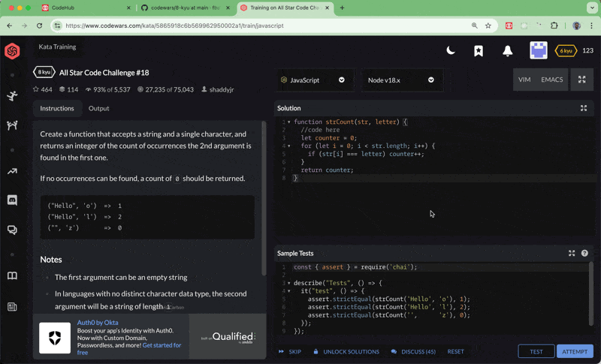Toggle dark mode moon icon
Image resolution: width=601 pixels, height=364 pixels.
tap(451, 51)
